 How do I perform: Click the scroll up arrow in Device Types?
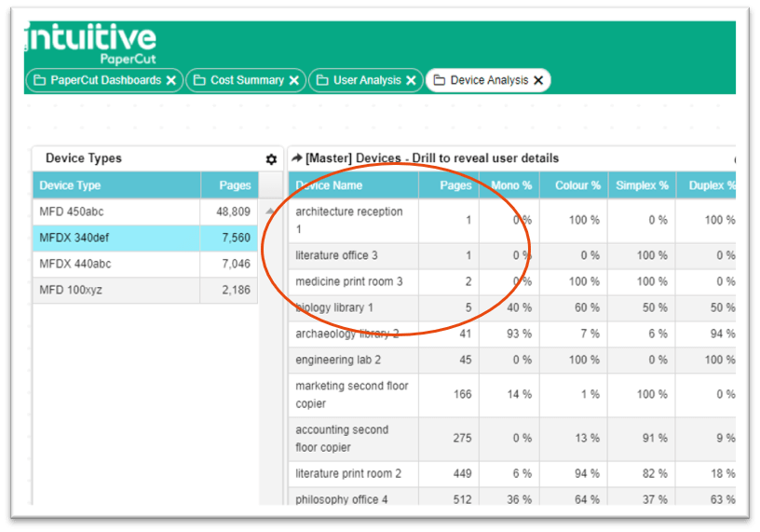270,211
